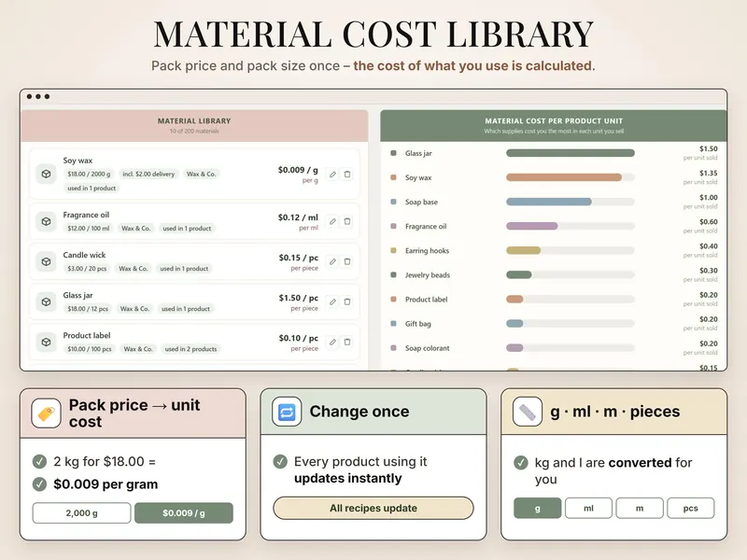Select the ml unit button
Image resolution: width=747 pixels, height=560 pixels.
coord(588,508)
